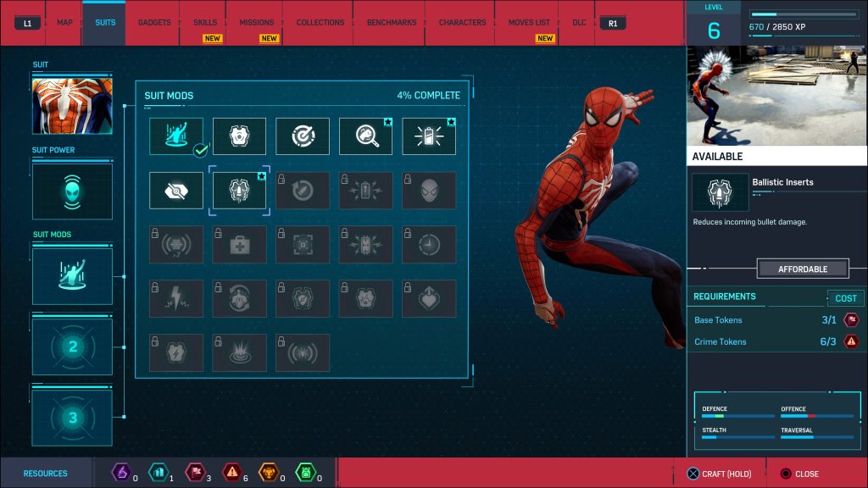Click the purple resource icon in bottom bar
The image size is (868, 488).
[x=122, y=474]
